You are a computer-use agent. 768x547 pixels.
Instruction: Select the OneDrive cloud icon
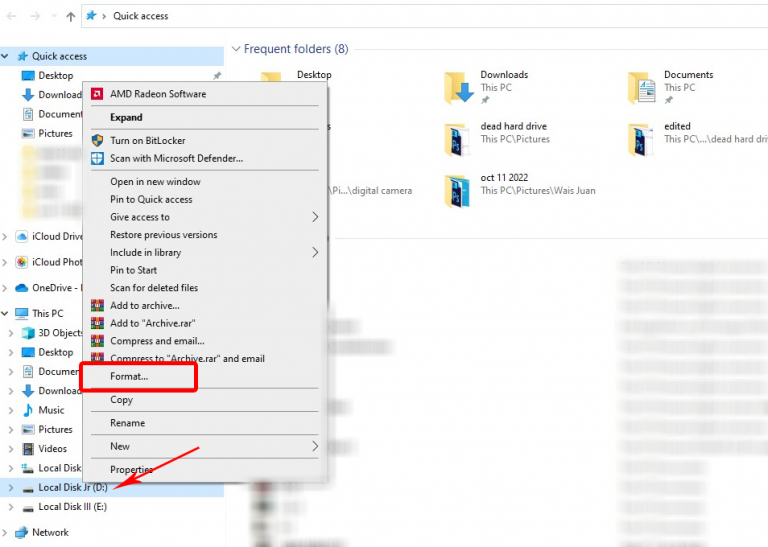pos(22,288)
